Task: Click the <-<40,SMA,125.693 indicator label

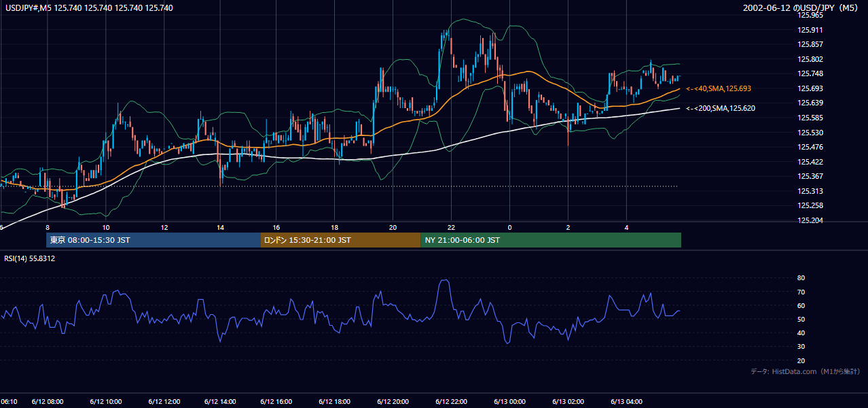Action: 719,88
